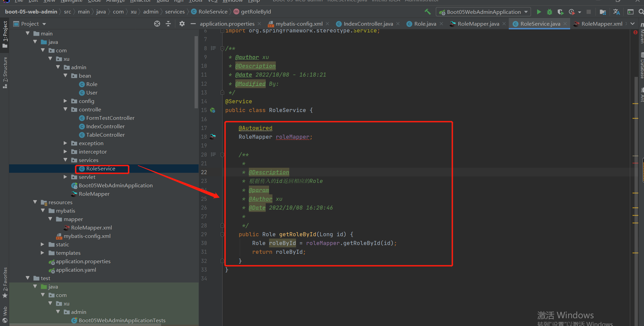Click boot-05-web-admin breadcrumb
This screenshot has height=326, width=644.
pos(31,11)
